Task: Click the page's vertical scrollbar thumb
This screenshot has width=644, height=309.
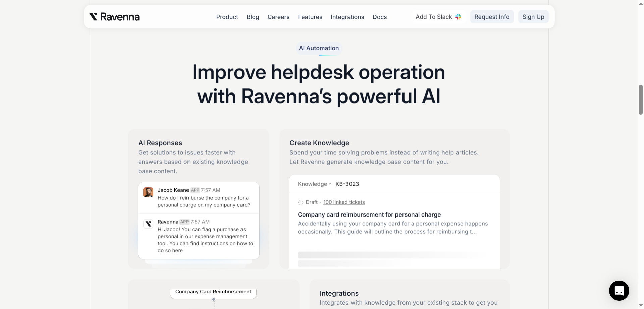Action: click(641, 100)
